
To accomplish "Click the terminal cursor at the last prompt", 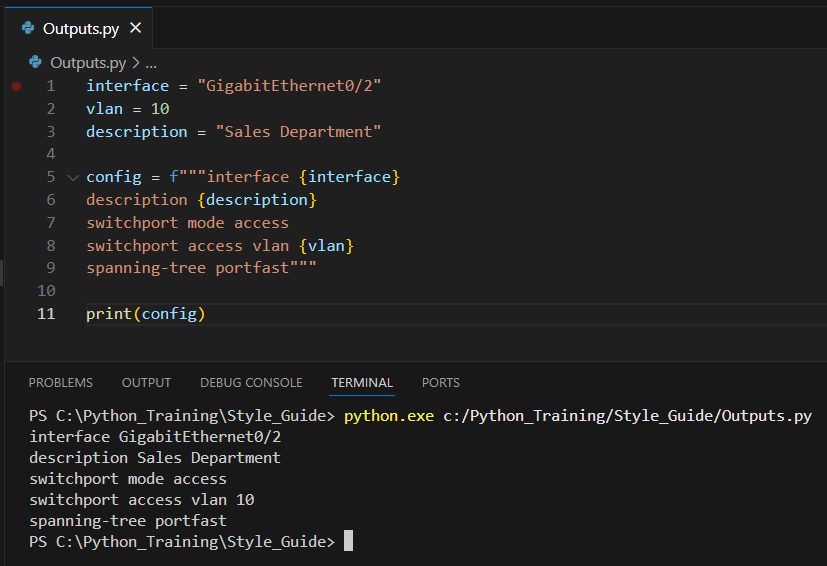I will (x=348, y=541).
